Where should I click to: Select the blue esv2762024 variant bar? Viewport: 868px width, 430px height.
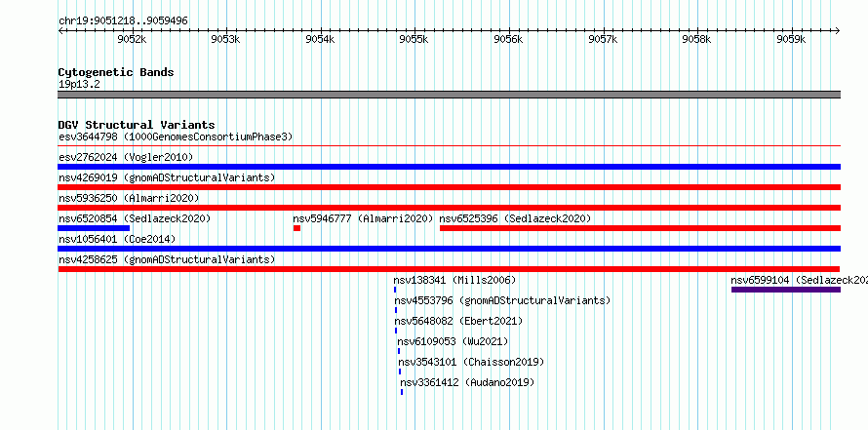pos(449,167)
